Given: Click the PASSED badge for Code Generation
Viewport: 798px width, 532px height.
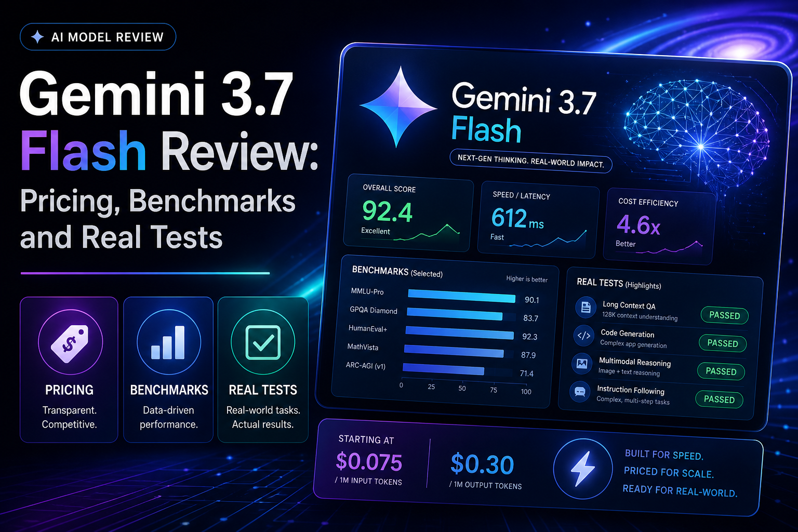Looking at the screenshot, I should 723,343.
